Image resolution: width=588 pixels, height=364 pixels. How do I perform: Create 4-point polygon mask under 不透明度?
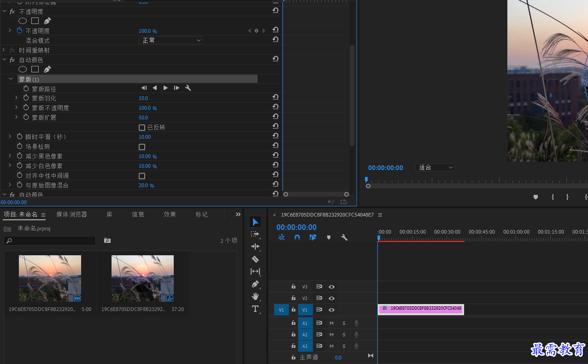click(x=35, y=21)
